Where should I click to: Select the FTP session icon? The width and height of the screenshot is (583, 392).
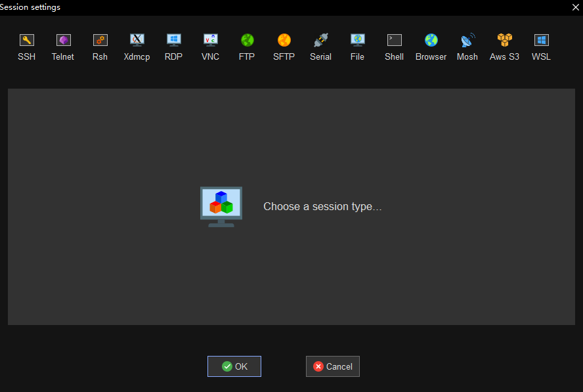(x=247, y=47)
